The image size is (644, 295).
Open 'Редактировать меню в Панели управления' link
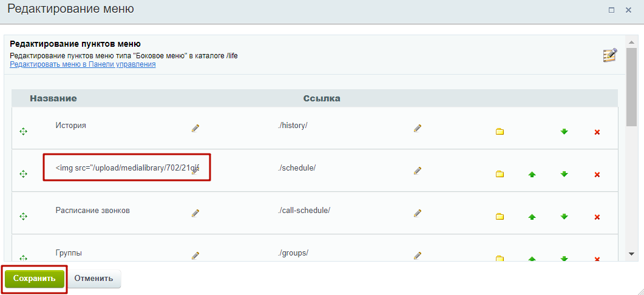83,64
